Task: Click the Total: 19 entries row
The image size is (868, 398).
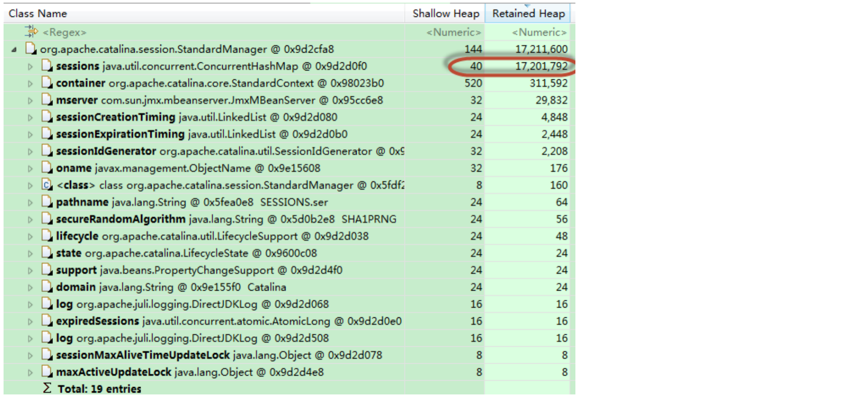Action: tap(99, 389)
